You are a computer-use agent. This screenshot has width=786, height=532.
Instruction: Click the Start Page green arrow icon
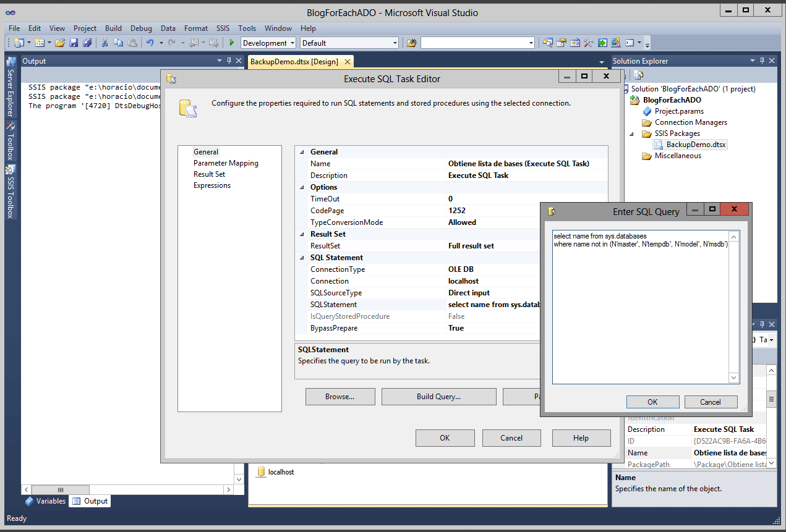[602, 43]
